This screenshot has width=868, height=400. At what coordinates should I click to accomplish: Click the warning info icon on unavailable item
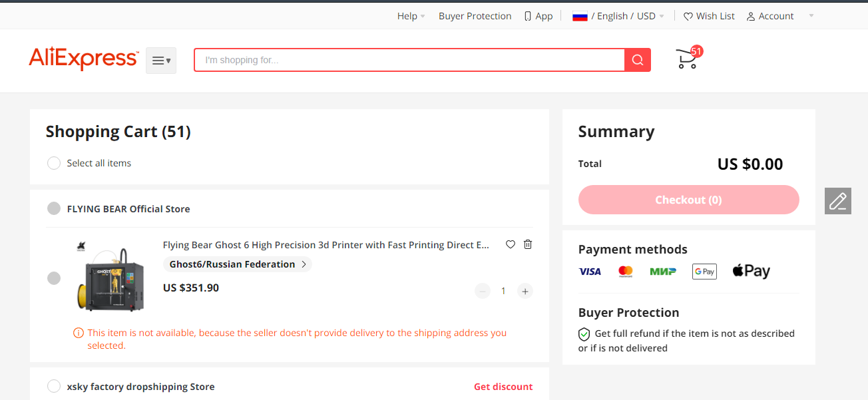79,333
